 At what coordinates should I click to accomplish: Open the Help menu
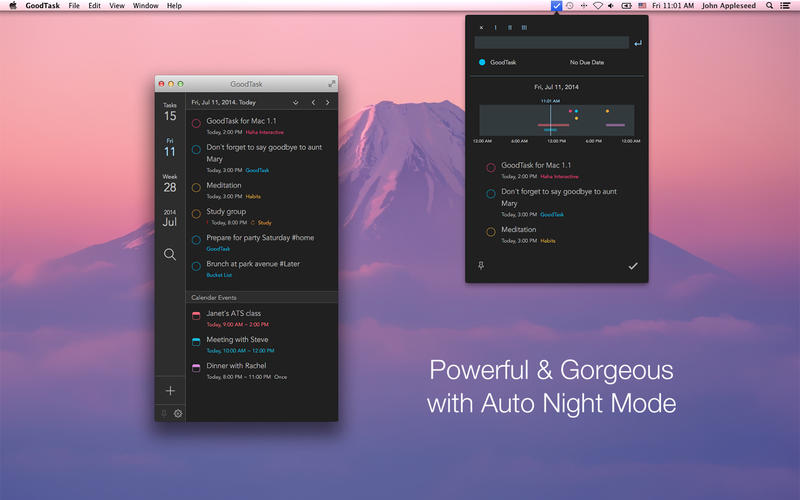174,6
